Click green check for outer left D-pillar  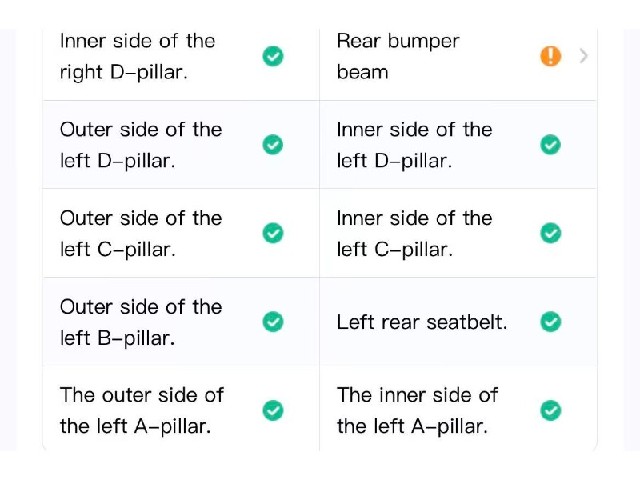(x=273, y=144)
